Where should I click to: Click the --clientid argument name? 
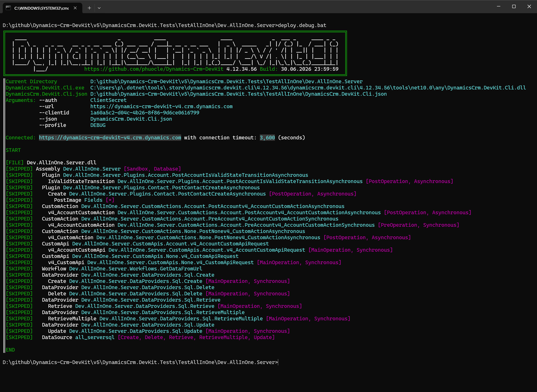54,113
